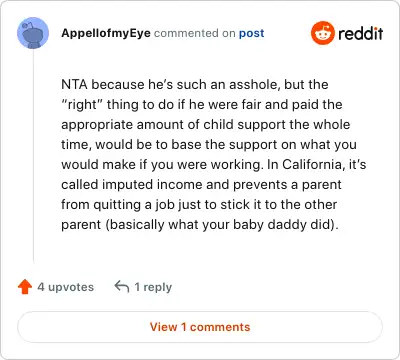Click the "View 1 comments" button
This screenshot has width=400, height=360.
200,327
